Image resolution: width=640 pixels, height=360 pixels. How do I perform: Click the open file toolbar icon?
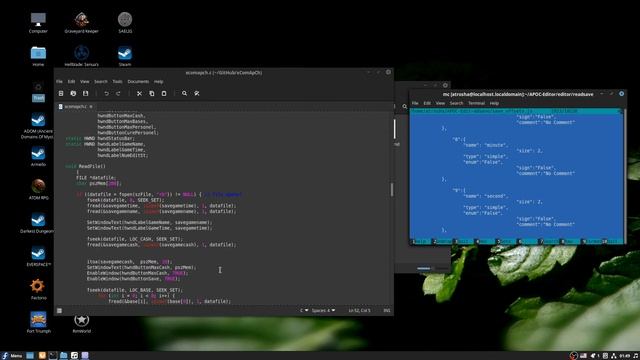click(x=73, y=93)
